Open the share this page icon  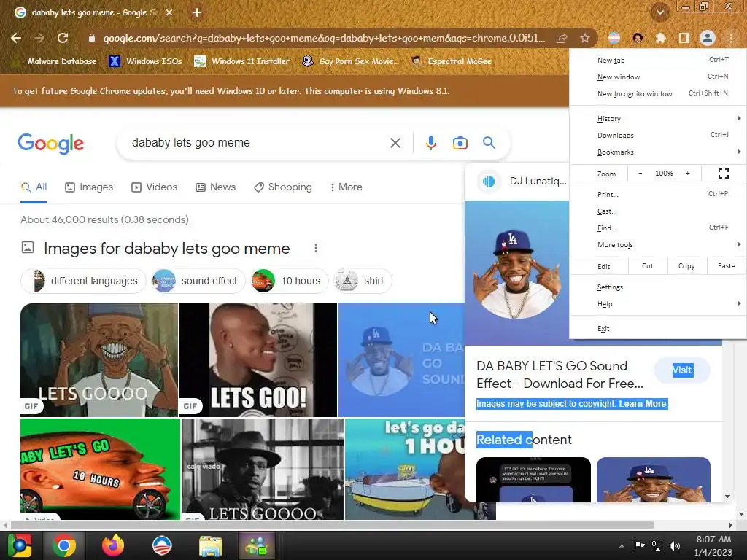point(562,38)
